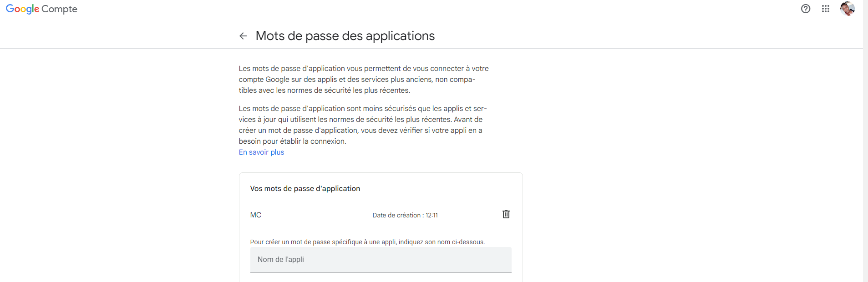This screenshot has width=868, height=282.
Task: Click the 'Mots de passe des applications' title
Action: 345,36
